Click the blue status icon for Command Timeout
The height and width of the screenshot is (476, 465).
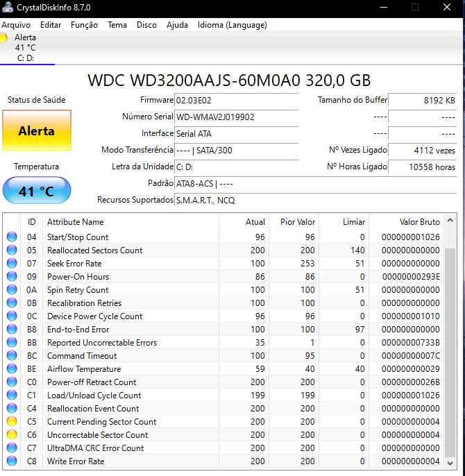12,355
